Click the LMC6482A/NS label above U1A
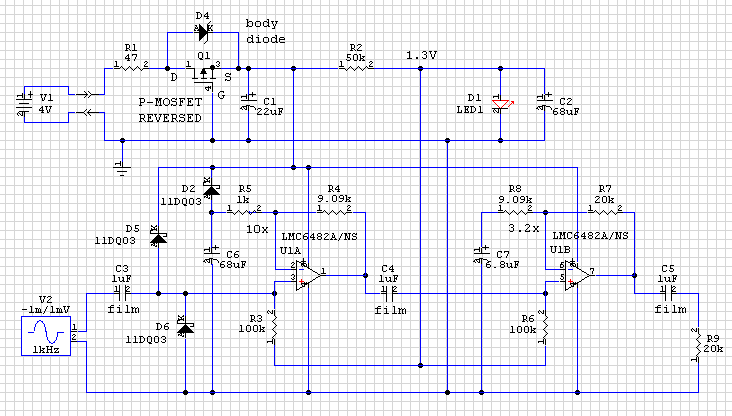732x416 pixels. 319,236
